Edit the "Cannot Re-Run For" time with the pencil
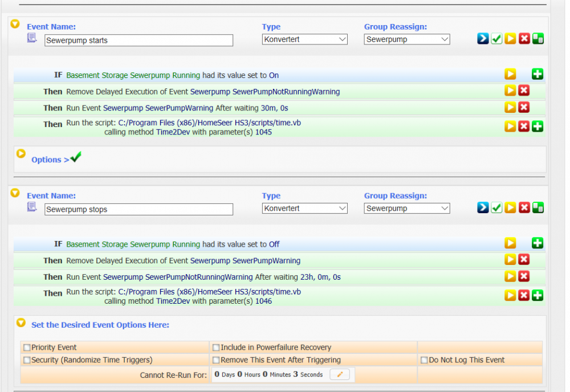 pos(339,374)
